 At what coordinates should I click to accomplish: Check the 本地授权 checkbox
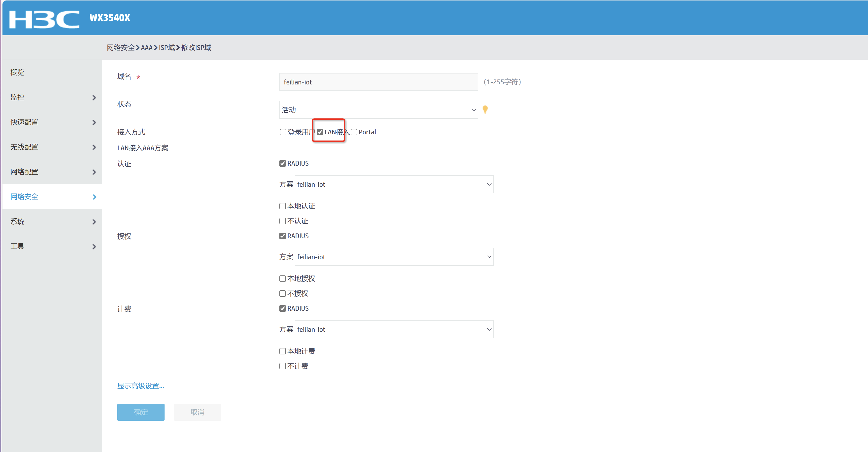(x=282, y=279)
